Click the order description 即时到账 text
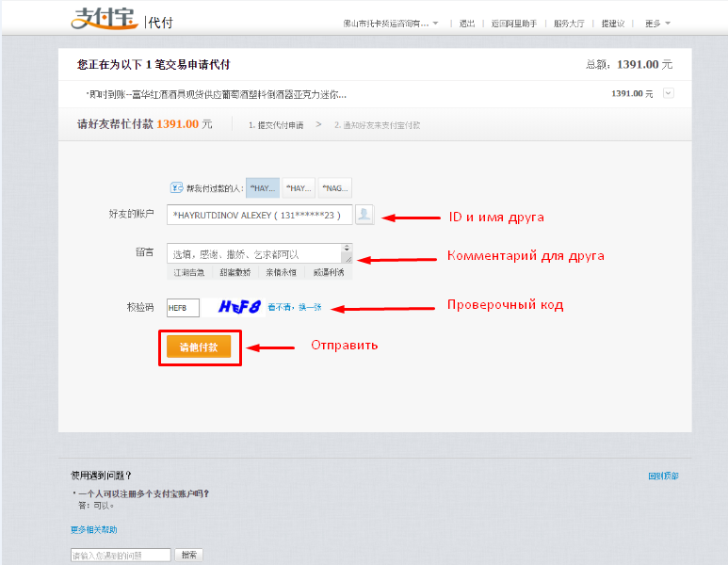728x565 pixels. click(x=217, y=95)
